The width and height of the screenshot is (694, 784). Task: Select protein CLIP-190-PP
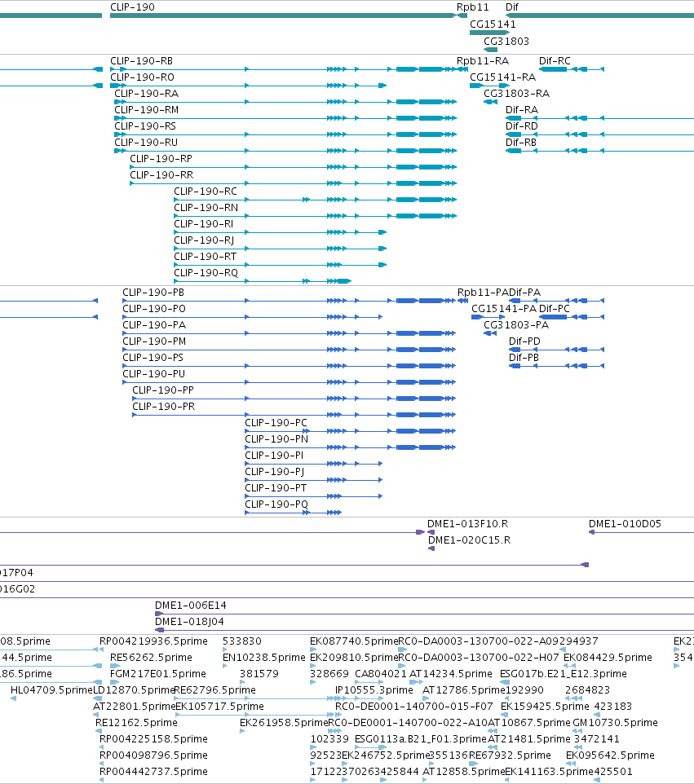pos(162,390)
